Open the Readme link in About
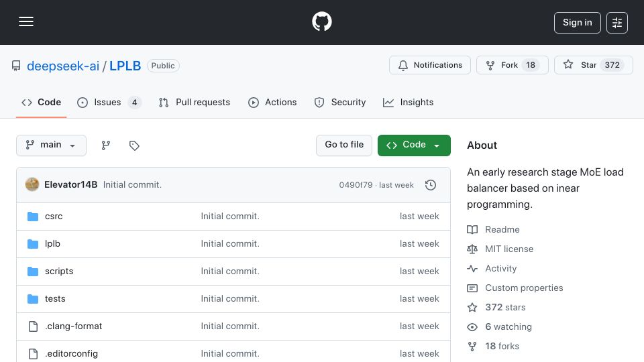The height and width of the screenshot is (362, 644). [493, 229]
